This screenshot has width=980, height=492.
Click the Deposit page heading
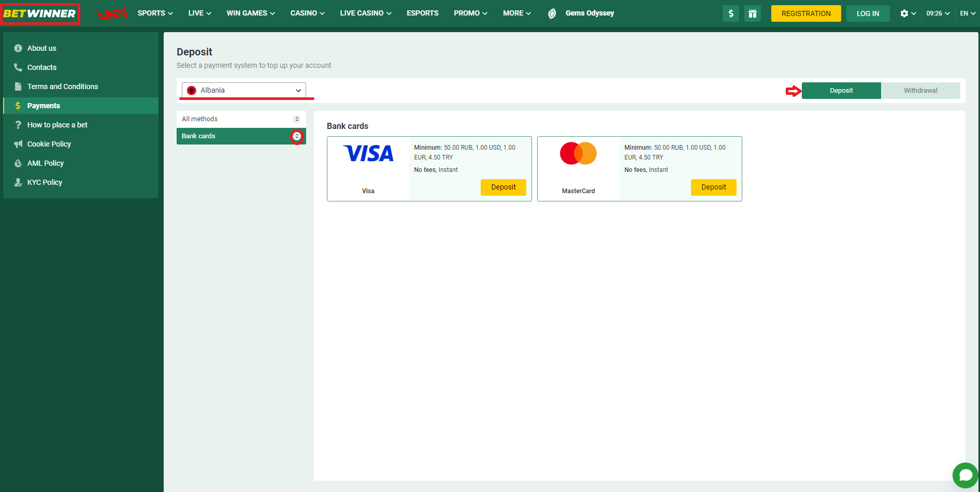[x=194, y=52]
